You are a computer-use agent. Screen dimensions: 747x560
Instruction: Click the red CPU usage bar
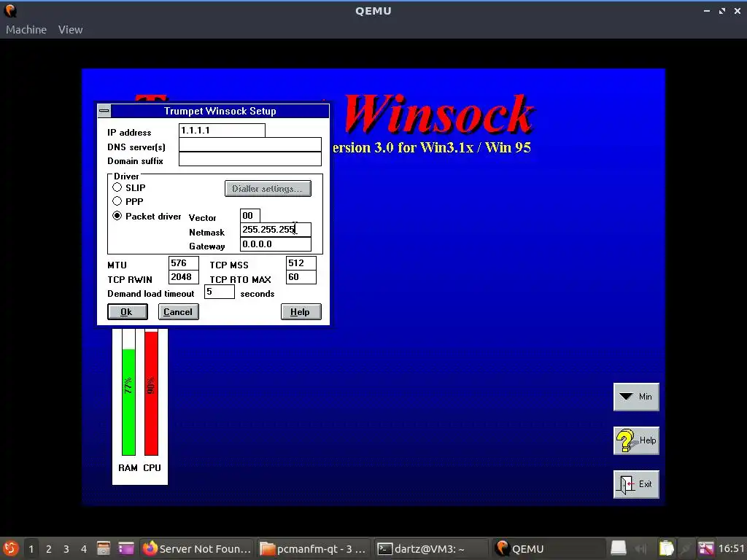pos(152,393)
